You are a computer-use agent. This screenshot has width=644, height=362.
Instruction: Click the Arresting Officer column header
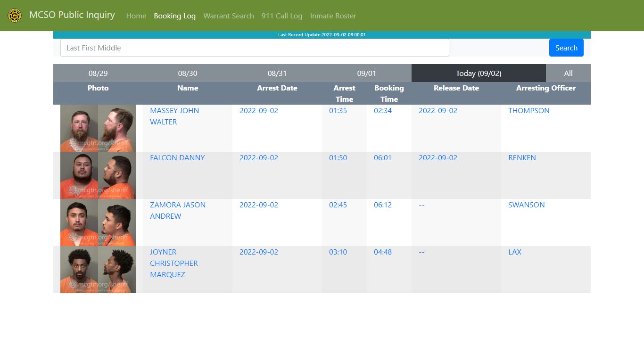[x=546, y=88]
